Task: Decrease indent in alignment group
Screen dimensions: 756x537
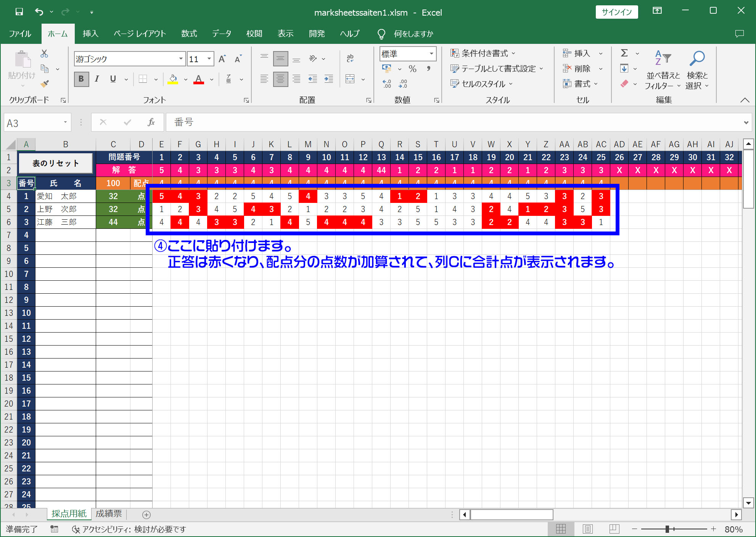Action: tap(313, 79)
